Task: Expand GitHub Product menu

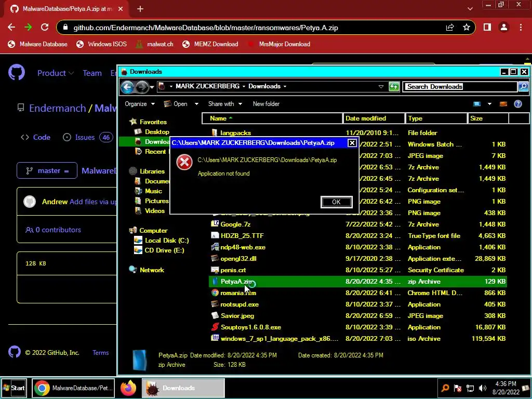Action: point(55,73)
